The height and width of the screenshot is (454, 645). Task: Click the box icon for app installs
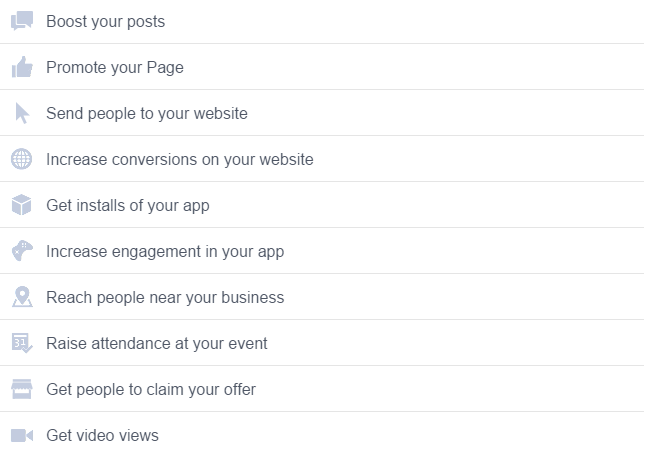click(x=21, y=205)
